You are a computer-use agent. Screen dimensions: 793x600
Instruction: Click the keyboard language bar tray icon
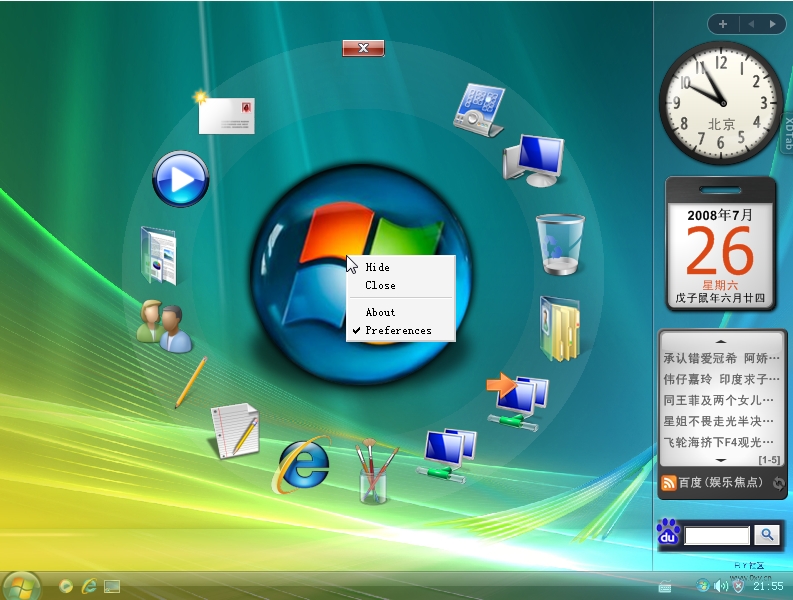pos(665,587)
